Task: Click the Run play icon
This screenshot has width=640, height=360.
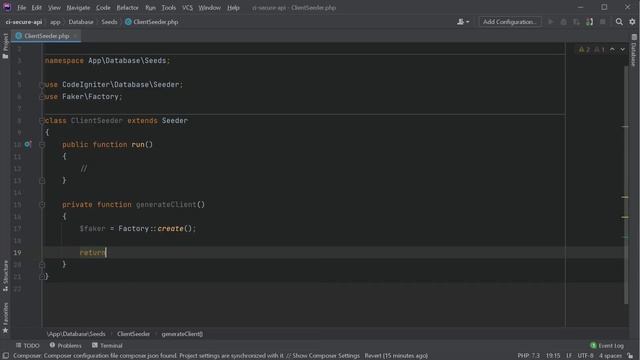Action: (551, 22)
